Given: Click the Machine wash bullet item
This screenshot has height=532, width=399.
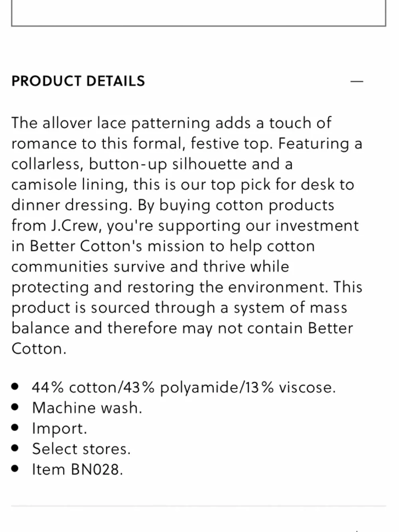Looking at the screenshot, I should [x=87, y=408].
